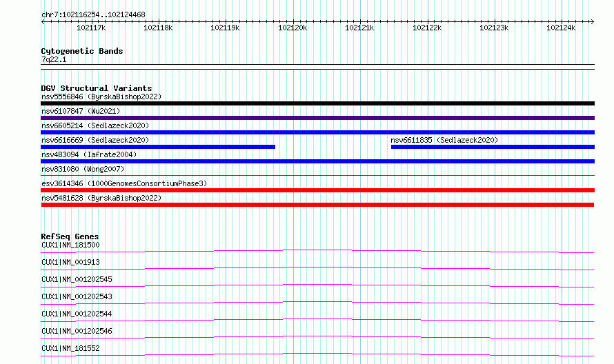
Task: Select the blue nsv483094 variant bar
Action: tap(317, 161)
